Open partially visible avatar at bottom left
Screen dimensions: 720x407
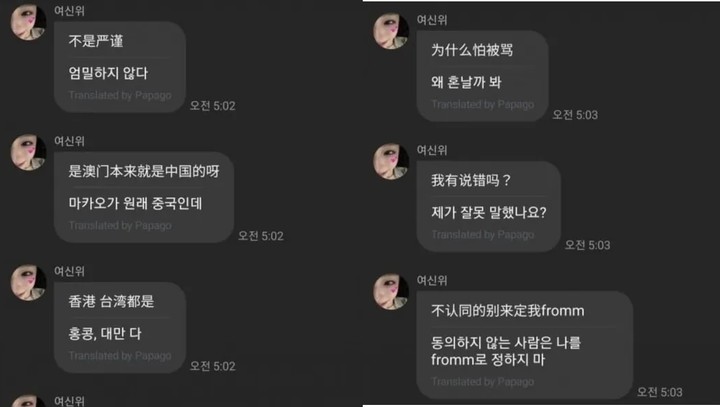click(x=28, y=401)
